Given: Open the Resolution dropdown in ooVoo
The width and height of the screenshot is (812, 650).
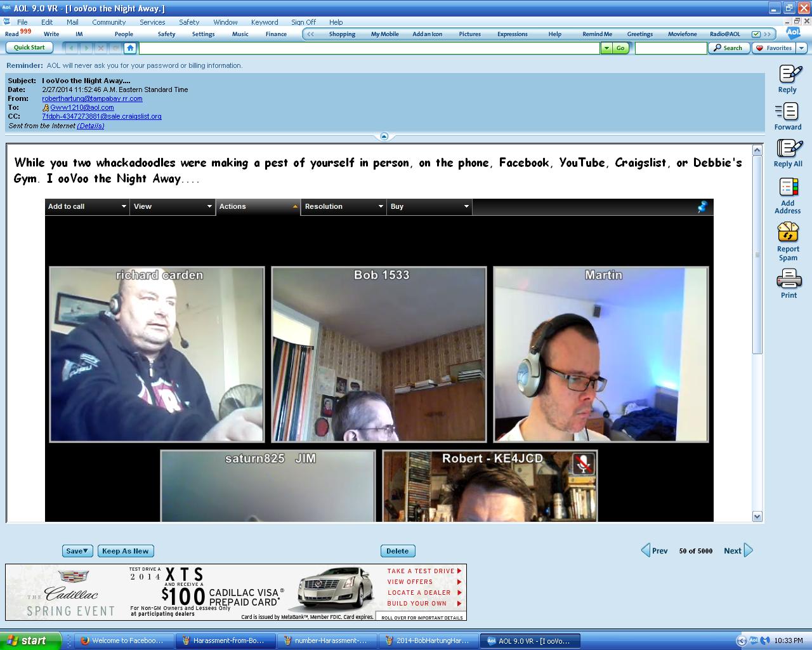Looking at the screenshot, I should 344,206.
